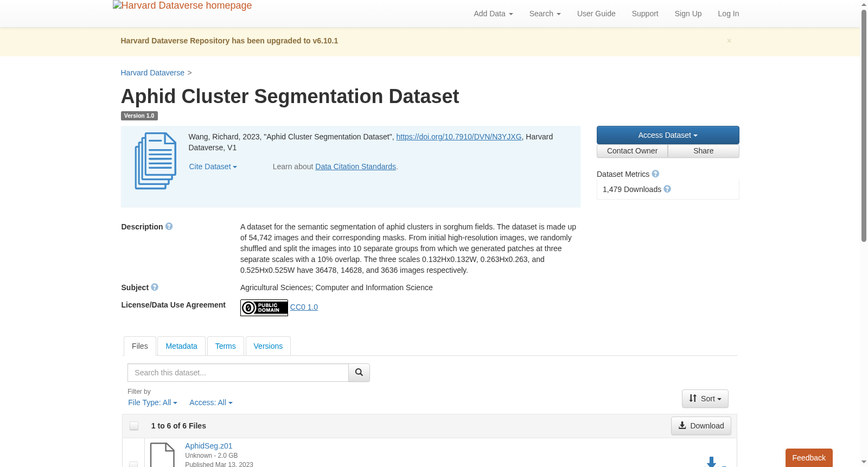This screenshot has width=868, height=467.
Task: Open the CC0 1.0 license link
Action: click(304, 307)
